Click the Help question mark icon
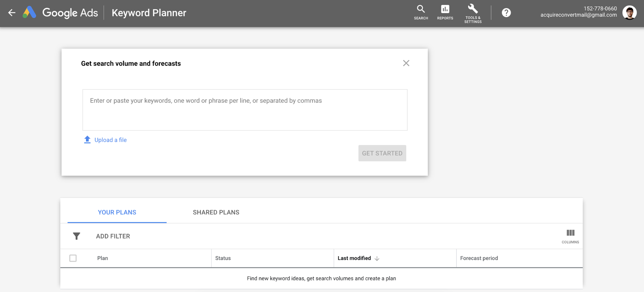 tap(506, 13)
